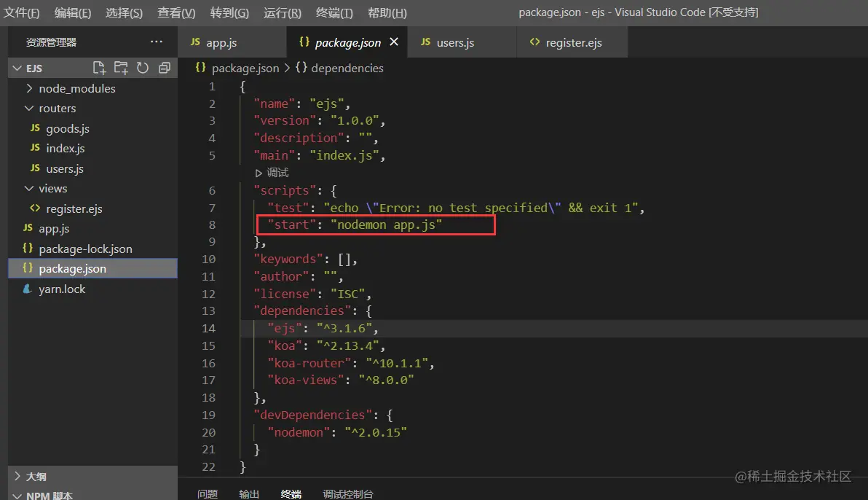The width and height of the screenshot is (868, 500).
Task: Click the New Folder icon in explorer
Action: pyautogui.click(x=121, y=69)
